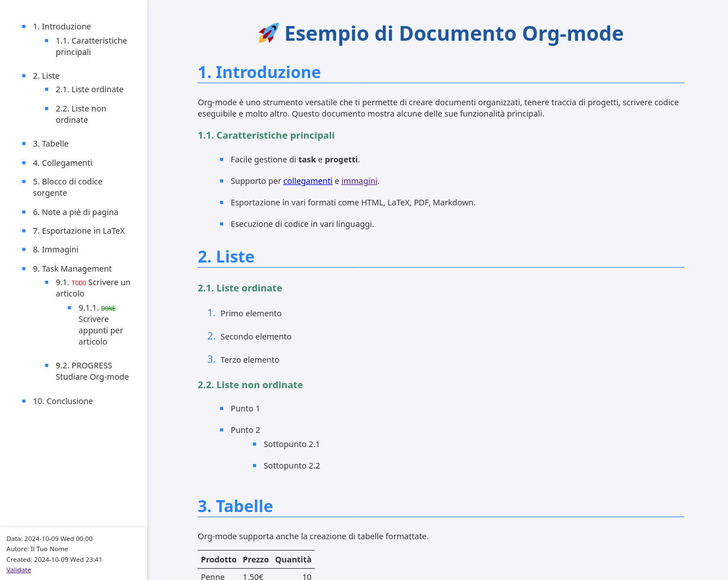Follow the 'immagini' hyperlink in the text

[x=359, y=181]
